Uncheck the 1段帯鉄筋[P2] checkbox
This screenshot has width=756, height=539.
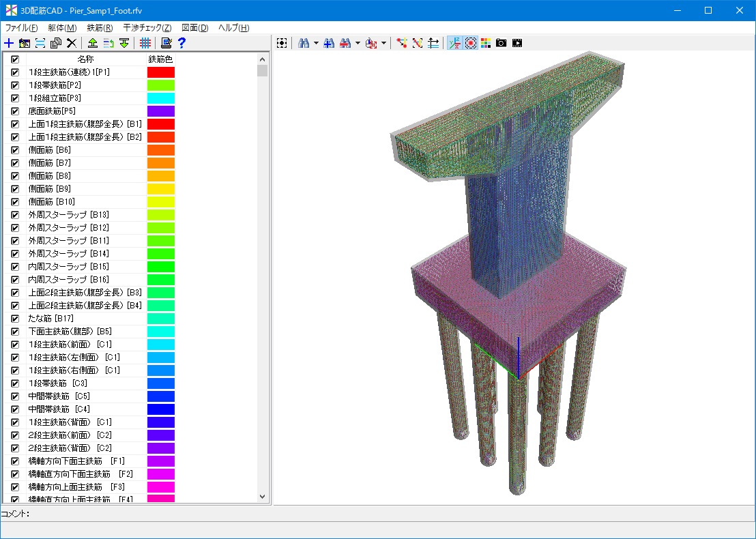[15, 85]
